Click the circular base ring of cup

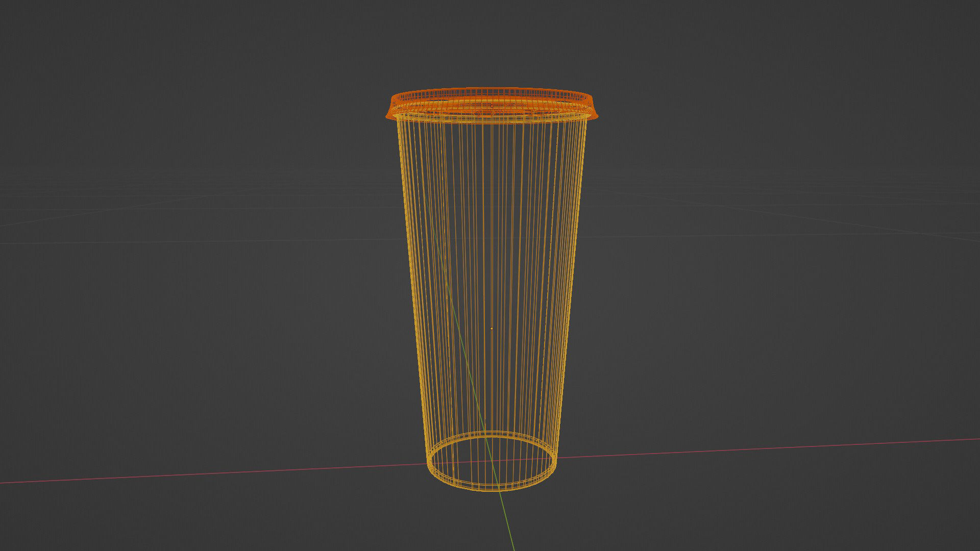point(492,462)
